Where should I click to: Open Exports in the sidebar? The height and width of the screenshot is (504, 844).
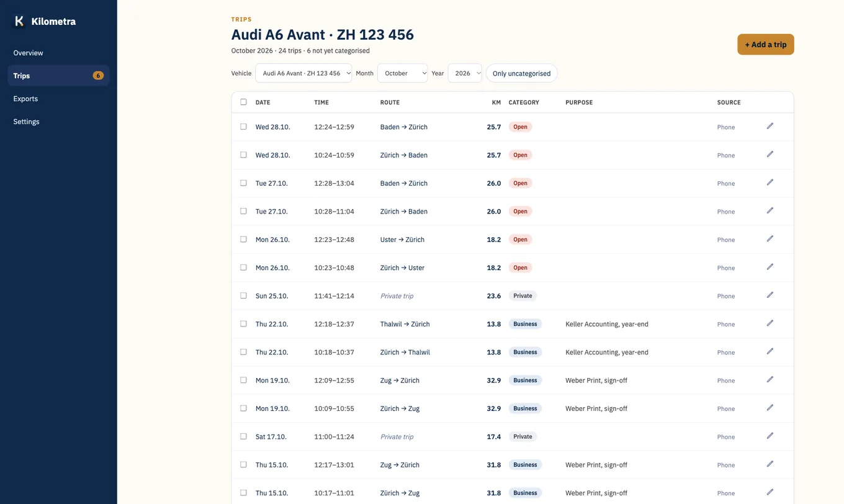point(58,99)
